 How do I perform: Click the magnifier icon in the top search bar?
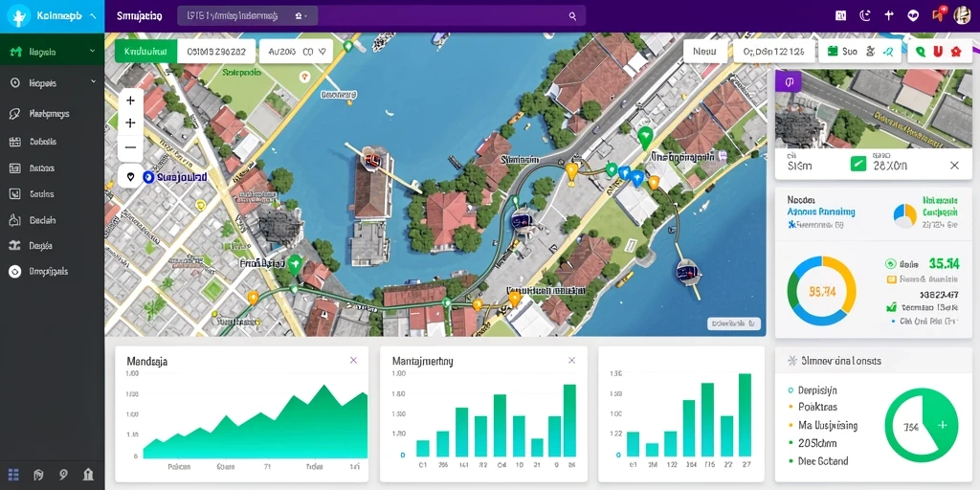572,16
